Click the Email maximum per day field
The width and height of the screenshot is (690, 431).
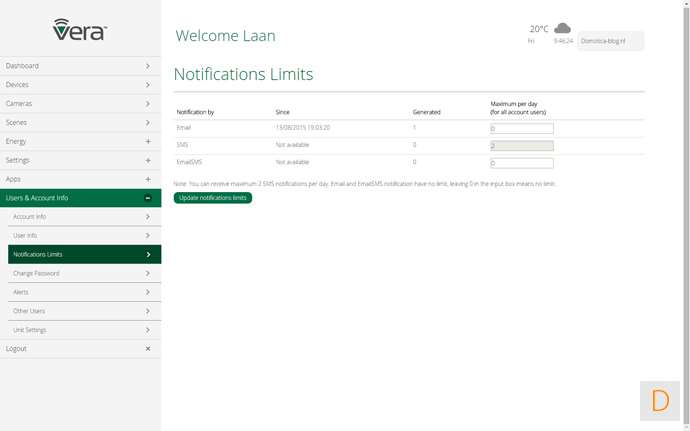(x=521, y=129)
